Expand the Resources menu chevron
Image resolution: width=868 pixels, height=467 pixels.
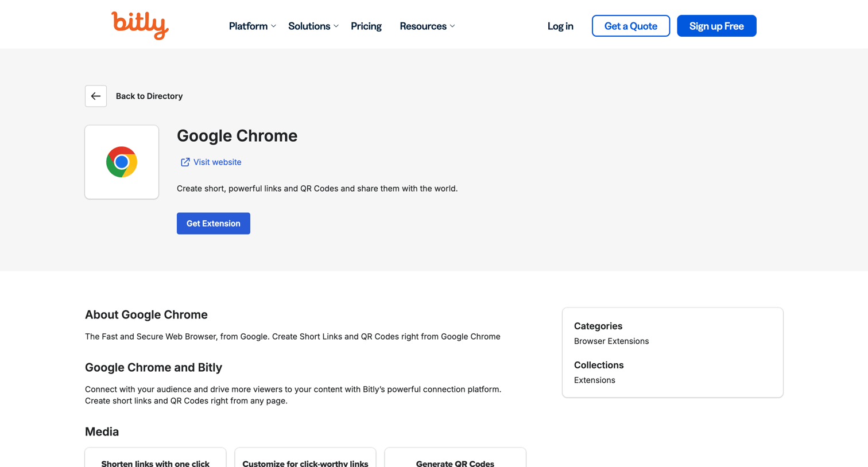coord(452,26)
